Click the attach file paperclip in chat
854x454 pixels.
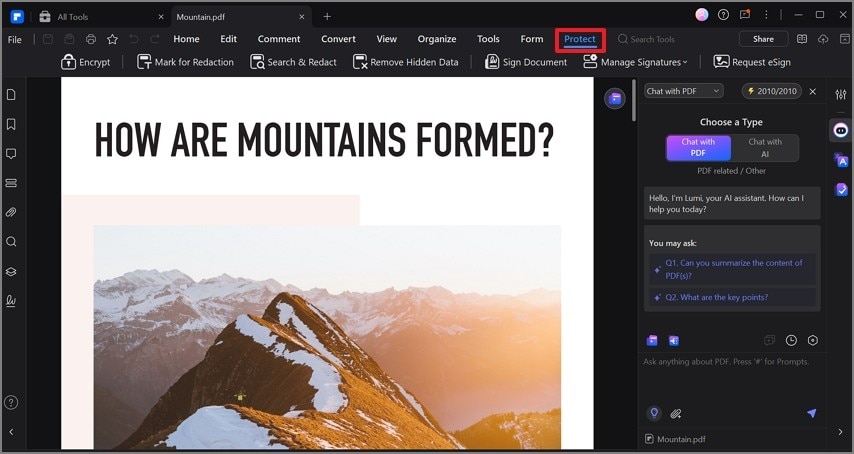tap(676, 414)
